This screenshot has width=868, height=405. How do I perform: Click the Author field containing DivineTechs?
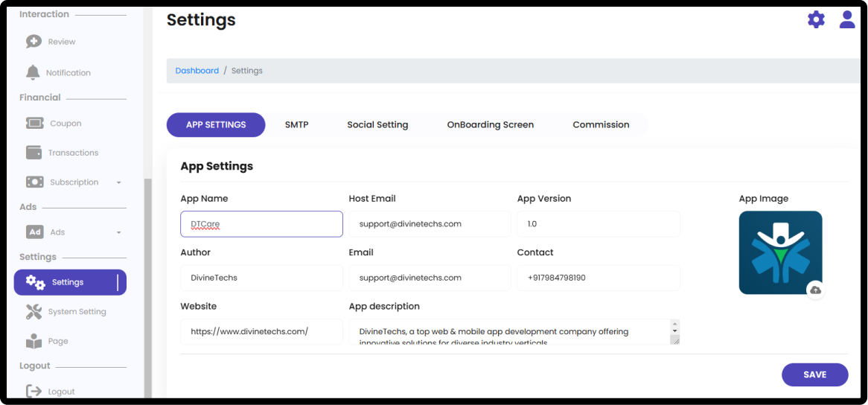[261, 278]
